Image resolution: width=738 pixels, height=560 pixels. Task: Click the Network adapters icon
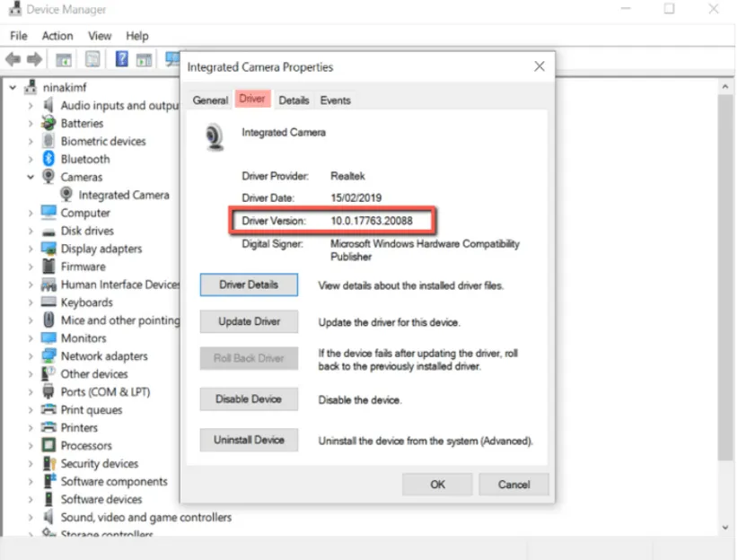click(x=48, y=356)
